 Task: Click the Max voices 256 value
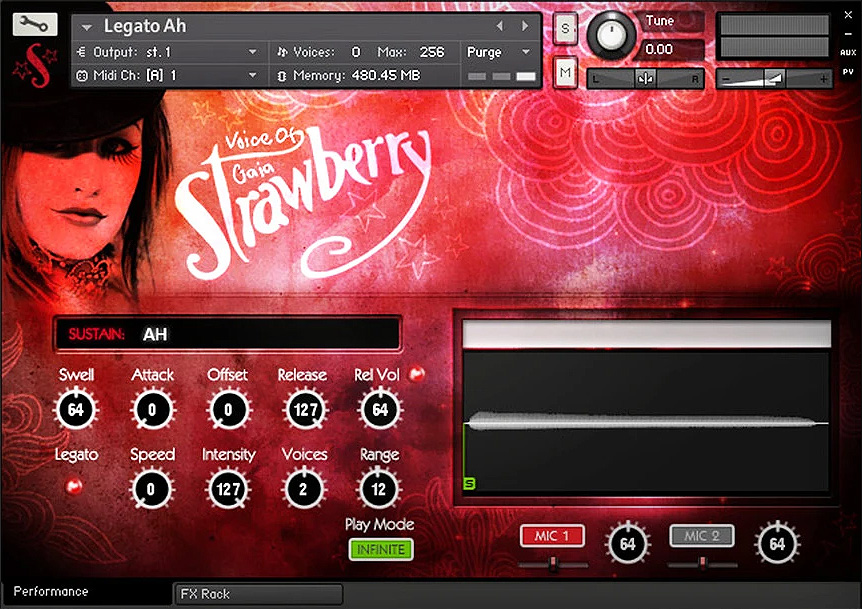click(x=432, y=52)
